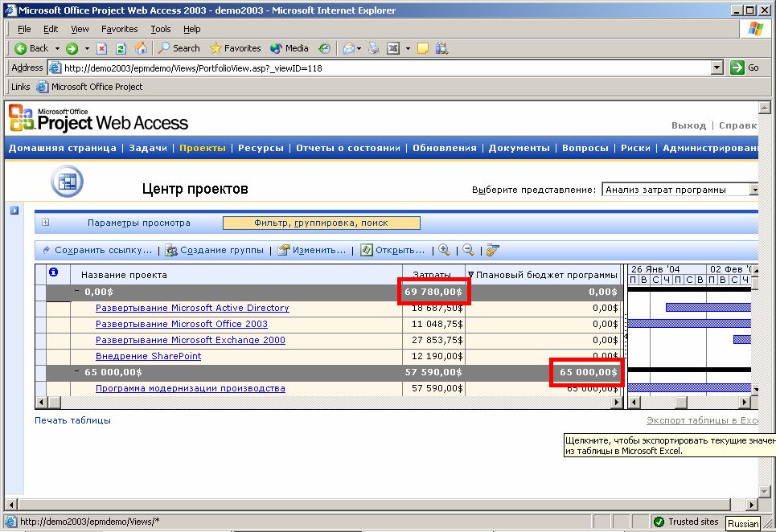The height and width of the screenshot is (532, 776).
Task: Click the Сохранить ссылку button
Action: 97,250
